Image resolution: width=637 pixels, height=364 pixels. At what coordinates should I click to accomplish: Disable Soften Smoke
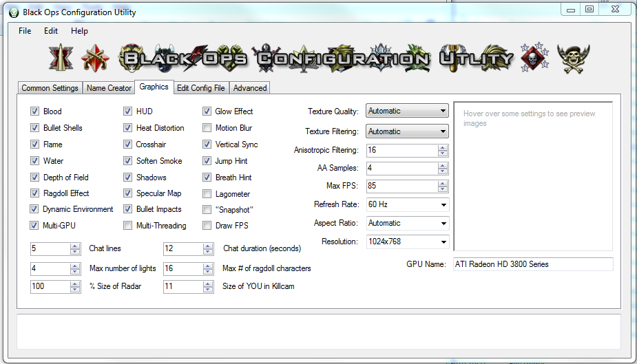(127, 161)
